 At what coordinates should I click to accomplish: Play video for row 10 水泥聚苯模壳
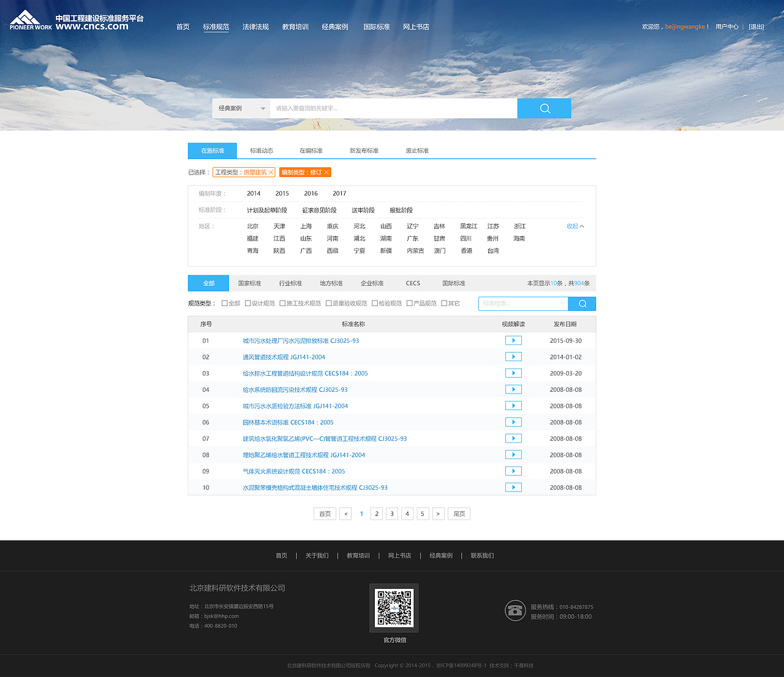tap(513, 487)
